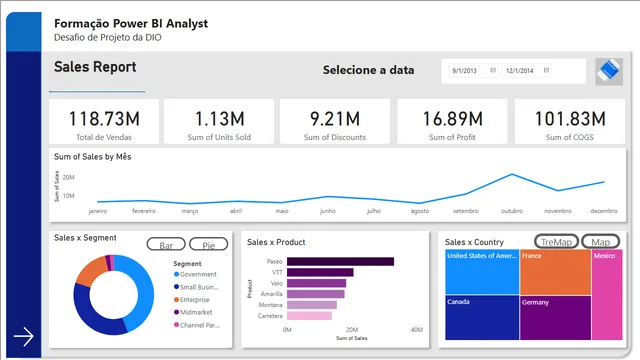This screenshot has width=640, height=360.
Task: Click the Formação Power BI Analyst heading
Action: (x=131, y=24)
